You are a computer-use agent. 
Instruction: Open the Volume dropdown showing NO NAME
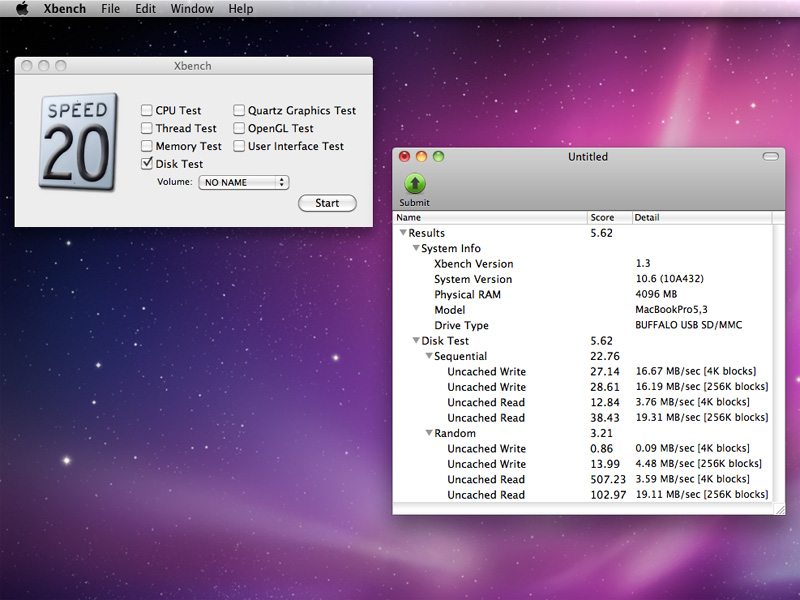coord(244,182)
